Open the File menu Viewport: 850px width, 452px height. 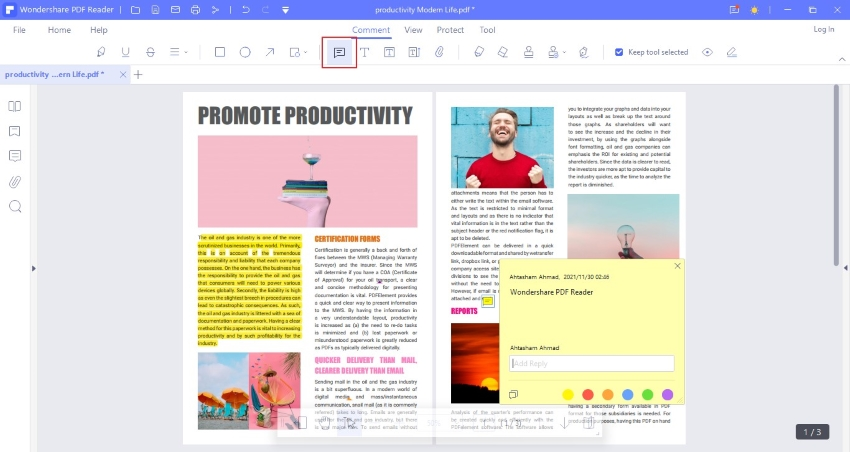19,30
